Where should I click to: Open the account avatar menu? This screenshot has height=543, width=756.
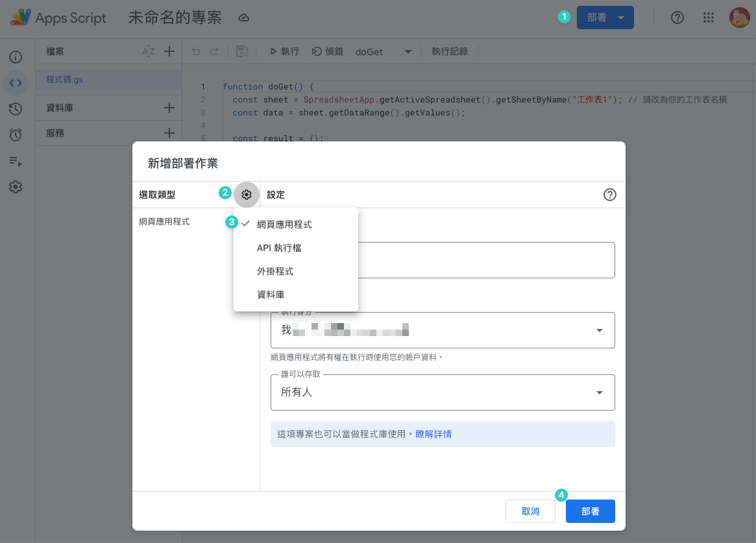(x=740, y=18)
